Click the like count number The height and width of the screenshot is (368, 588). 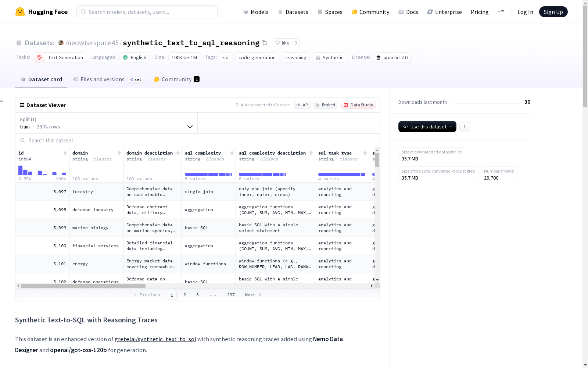click(295, 43)
